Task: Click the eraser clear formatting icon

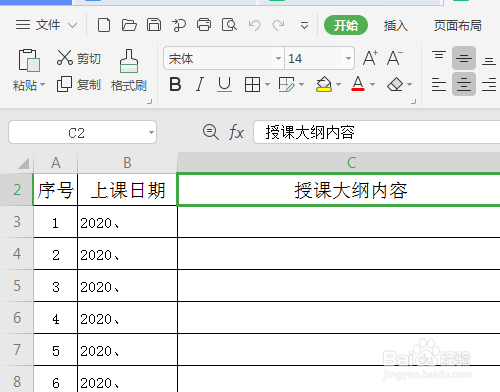Action: [x=395, y=85]
